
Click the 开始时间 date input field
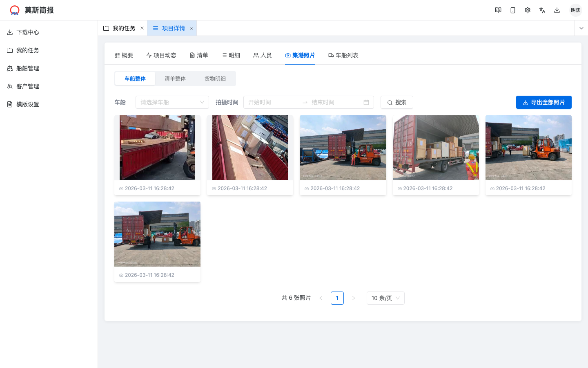[272, 102]
